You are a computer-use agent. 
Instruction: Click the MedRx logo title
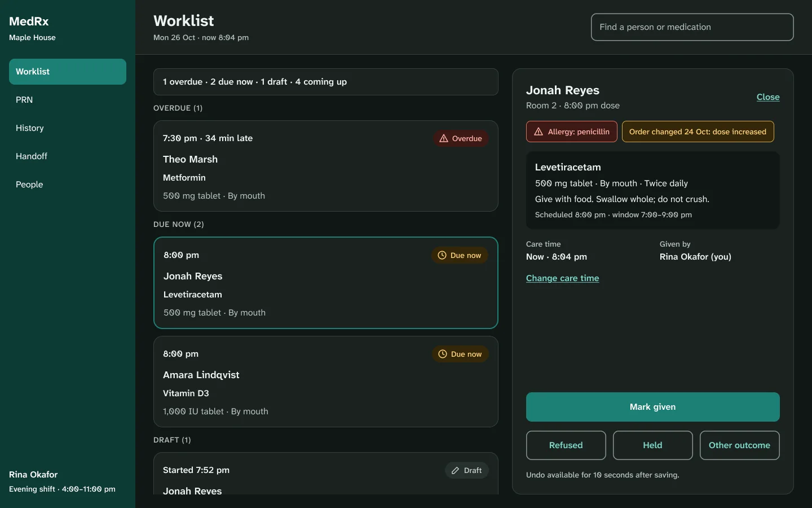[x=29, y=21]
